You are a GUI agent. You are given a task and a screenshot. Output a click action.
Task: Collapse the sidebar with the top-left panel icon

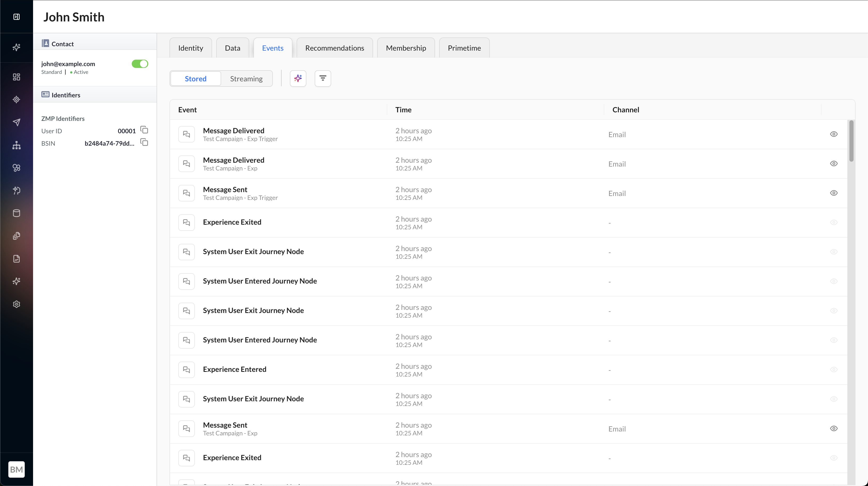(x=17, y=17)
